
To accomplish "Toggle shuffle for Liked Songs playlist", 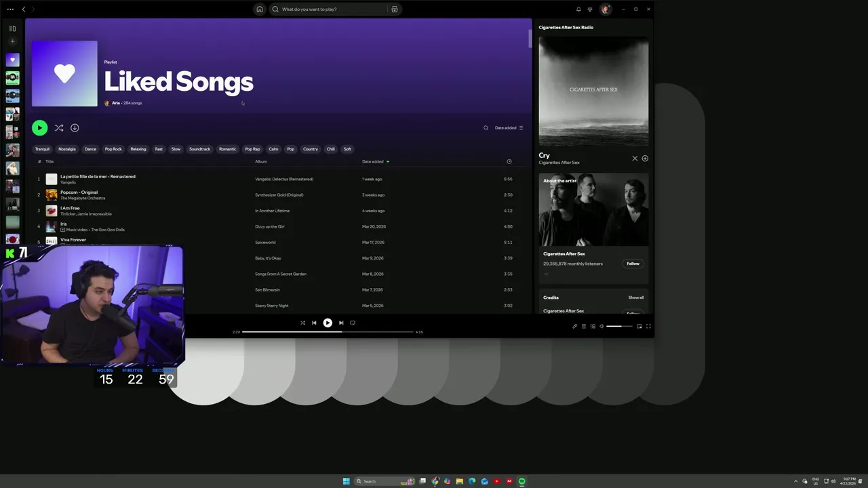I will pos(59,127).
